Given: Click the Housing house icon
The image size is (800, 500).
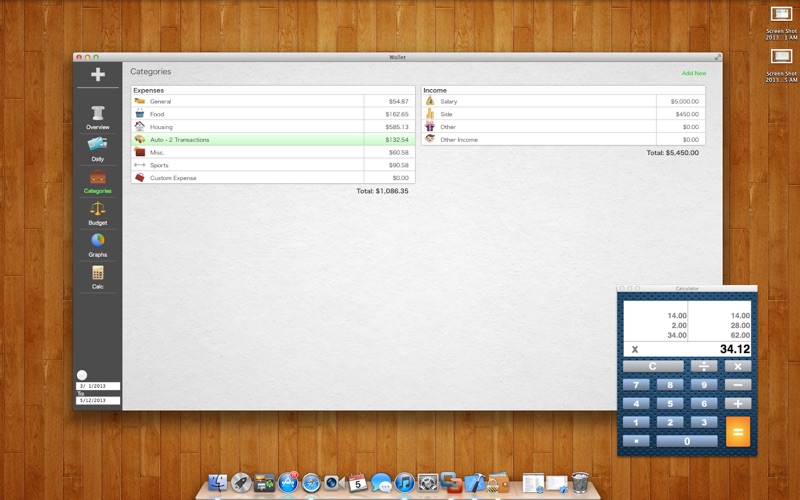Looking at the screenshot, I should [x=139, y=126].
